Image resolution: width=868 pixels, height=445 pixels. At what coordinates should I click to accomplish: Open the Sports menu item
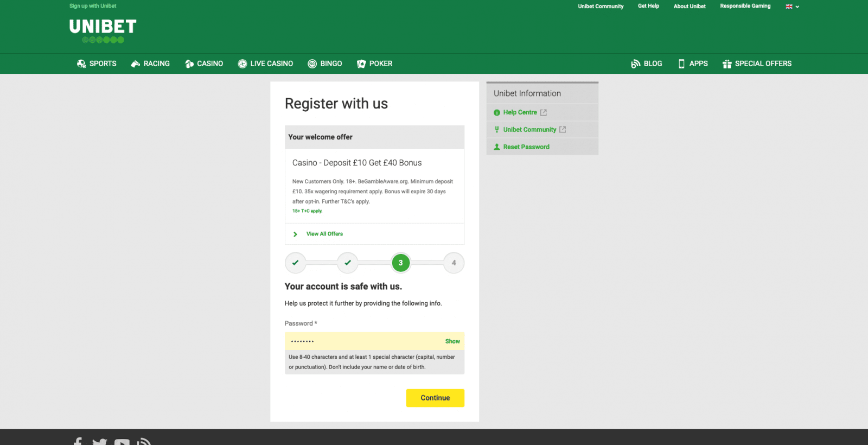pos(97,64)
